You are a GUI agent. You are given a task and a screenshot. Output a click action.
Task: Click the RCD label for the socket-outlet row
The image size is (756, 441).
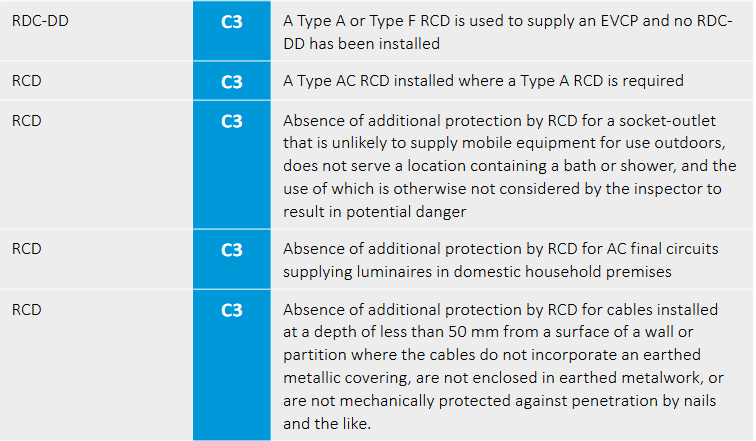[x=26, y=122]
